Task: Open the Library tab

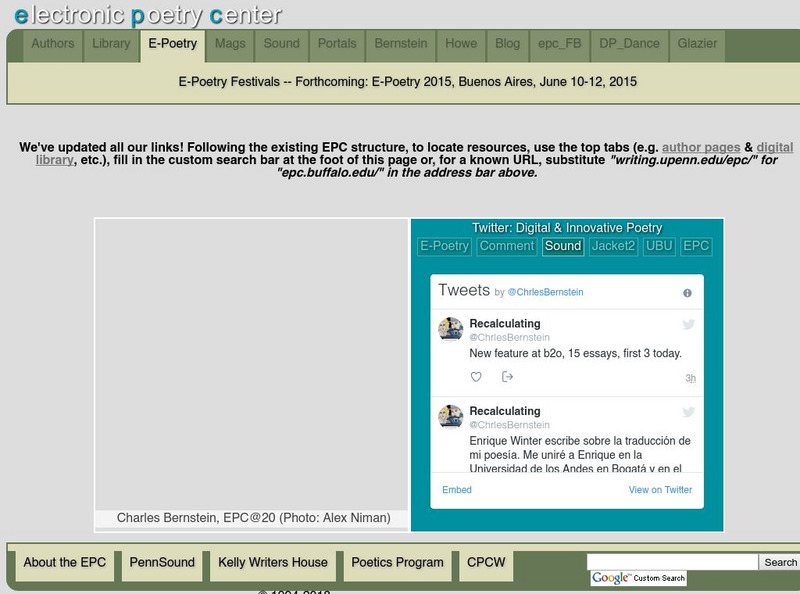Action: point(111,44)
